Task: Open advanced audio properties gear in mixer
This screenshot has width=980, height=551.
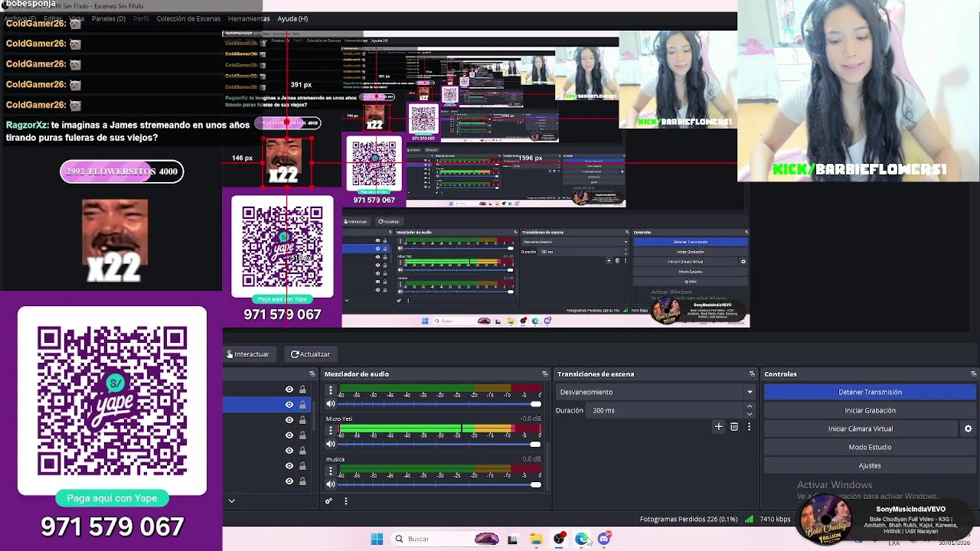Action: click(328, 501)
